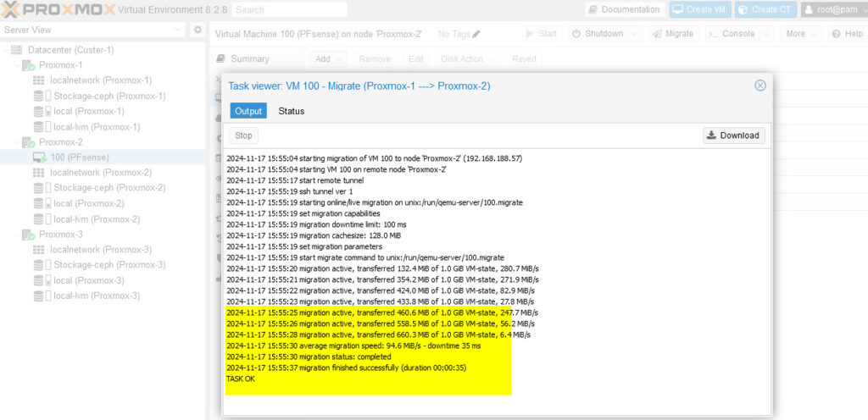
Task: Click the Stop task button
Action: point(243,135)
